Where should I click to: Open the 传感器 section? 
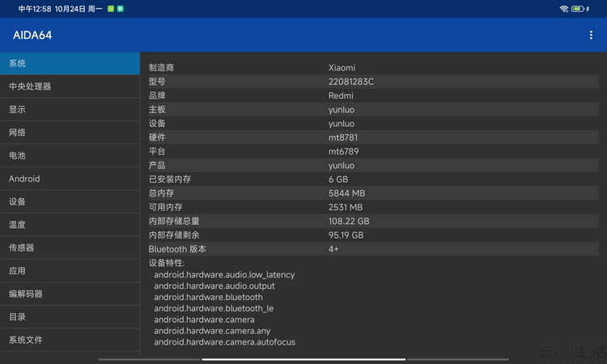click(x=70, y=248)
